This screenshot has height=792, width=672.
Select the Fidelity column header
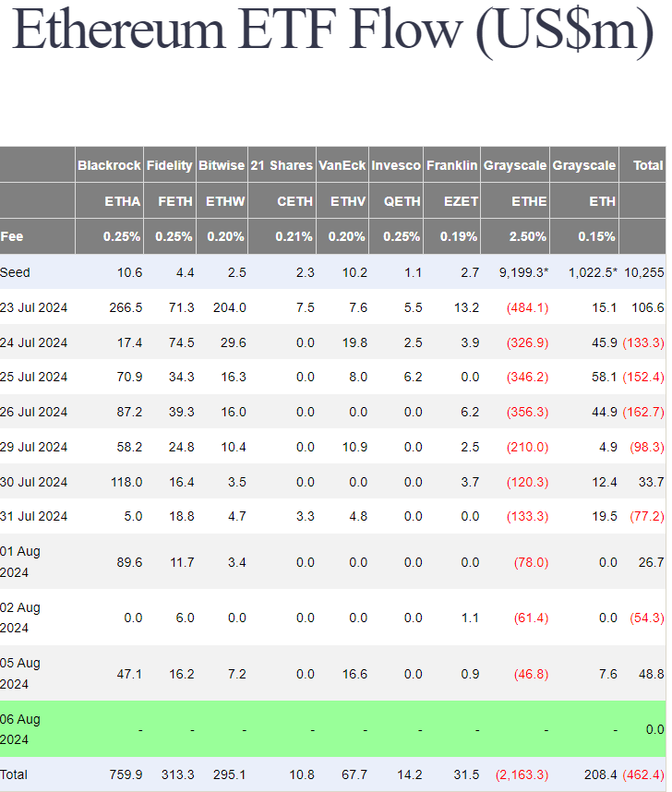[169, 165]
